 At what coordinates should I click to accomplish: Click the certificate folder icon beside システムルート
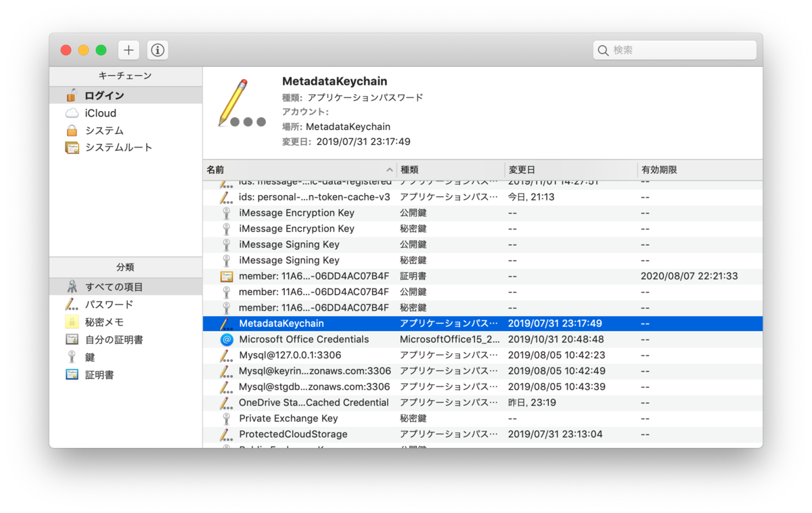pos(72,147)
